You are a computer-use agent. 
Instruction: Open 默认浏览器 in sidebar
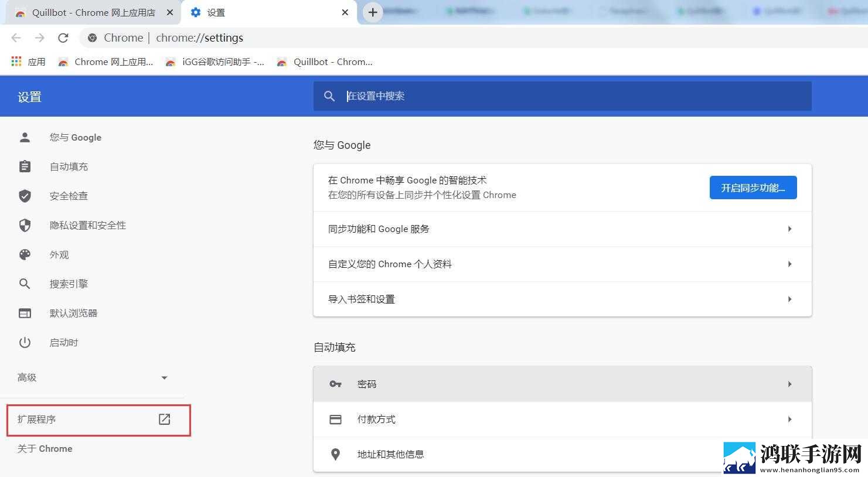(x=73, y=313)
